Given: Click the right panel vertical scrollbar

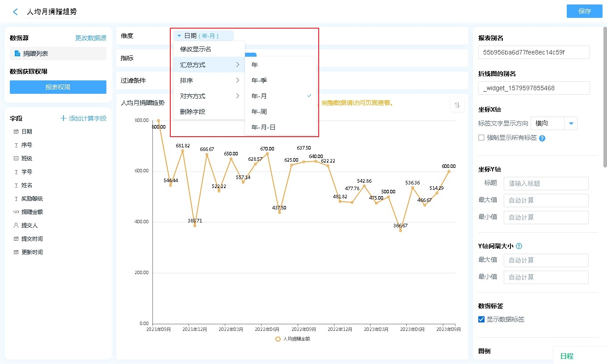Looking at the screenshot, I should pos(605,98).
